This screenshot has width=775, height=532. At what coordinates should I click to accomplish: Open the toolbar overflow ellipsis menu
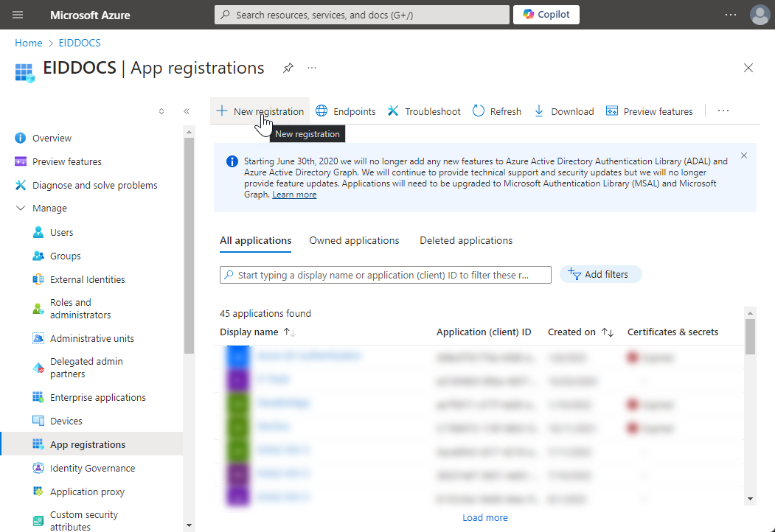tap(723, 111)
